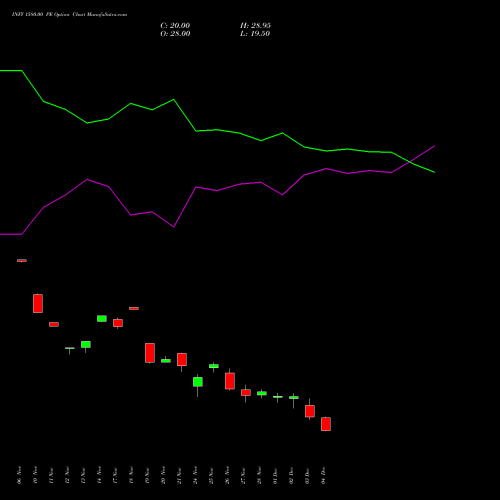
Task: Click the last red candlestick above 04 Dec
Action: [326, 424]
